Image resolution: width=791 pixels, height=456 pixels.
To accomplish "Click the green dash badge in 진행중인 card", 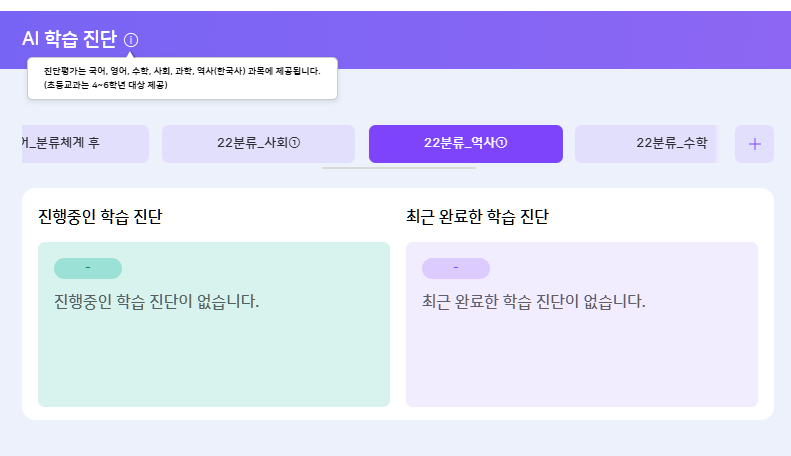I will [88, 268].
